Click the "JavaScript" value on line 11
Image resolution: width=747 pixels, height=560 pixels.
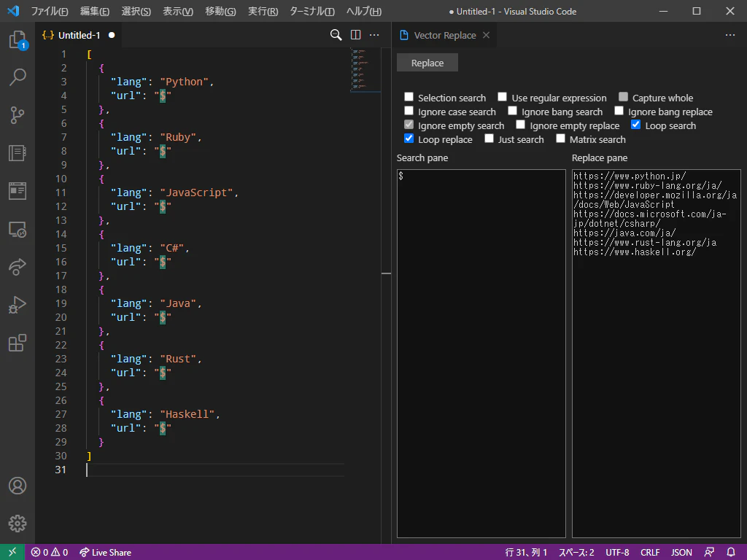[x=196, y=192]
